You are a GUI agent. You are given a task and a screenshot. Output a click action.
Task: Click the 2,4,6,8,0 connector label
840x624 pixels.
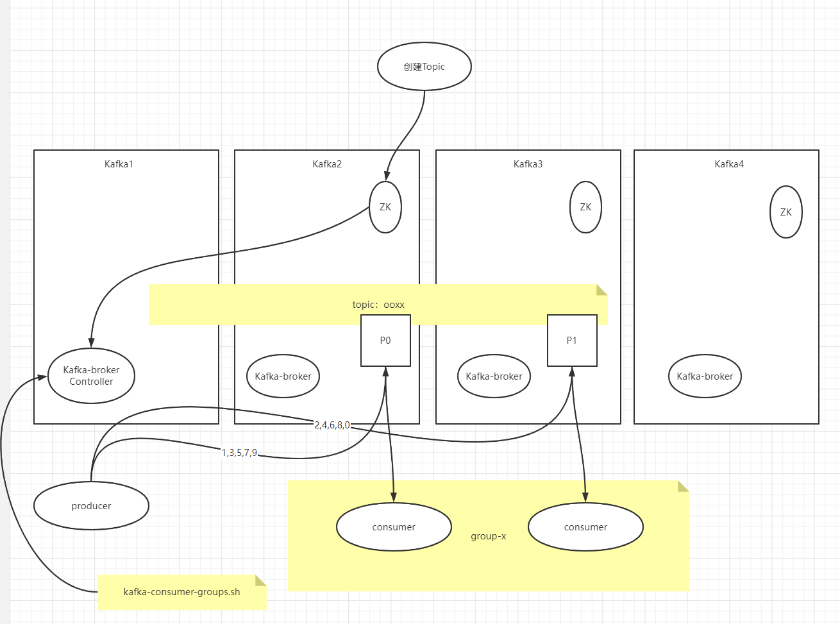point(332,425)
